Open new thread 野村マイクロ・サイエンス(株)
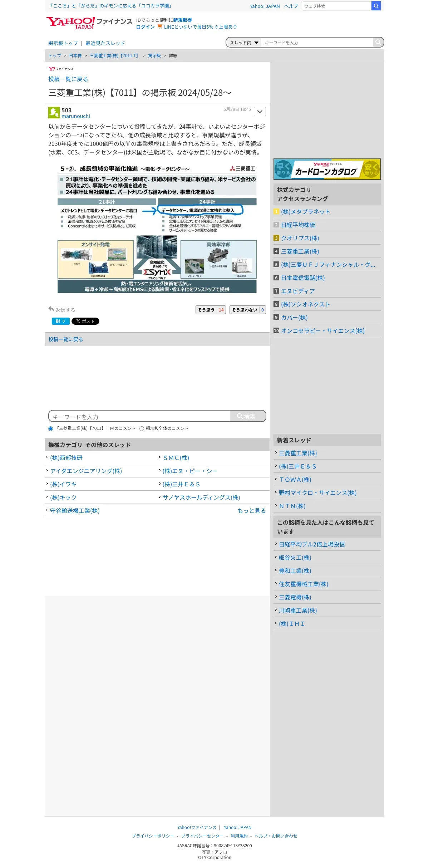429x868 pixels. 317,493
